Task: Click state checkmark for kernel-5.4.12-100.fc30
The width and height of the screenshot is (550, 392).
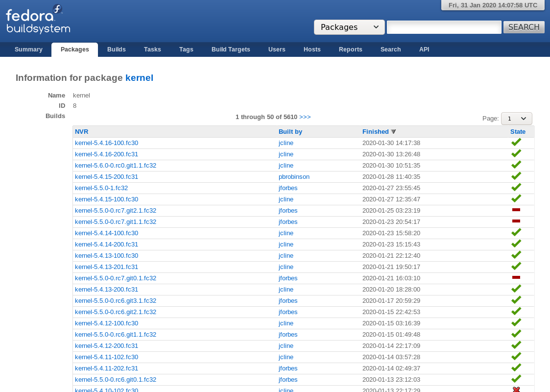Action: coord(516,322)
